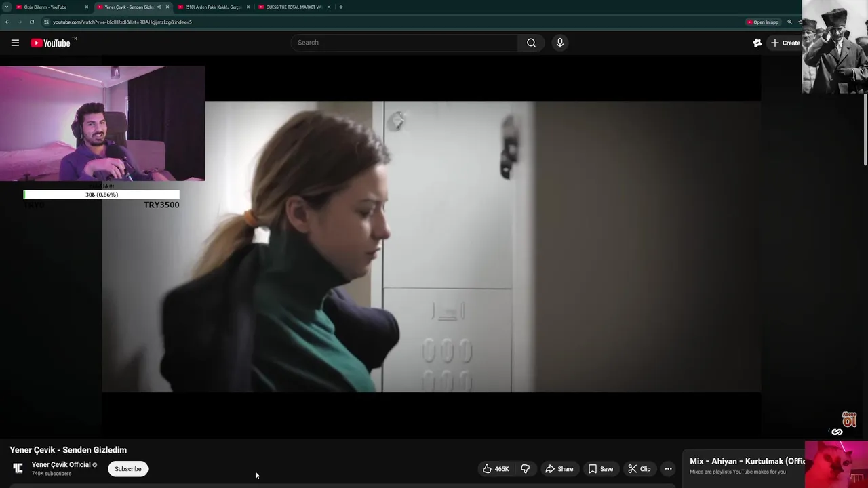Viewport: 868px width, 488px height.
Task: Reload the page
Action: [x=31, y=22]
